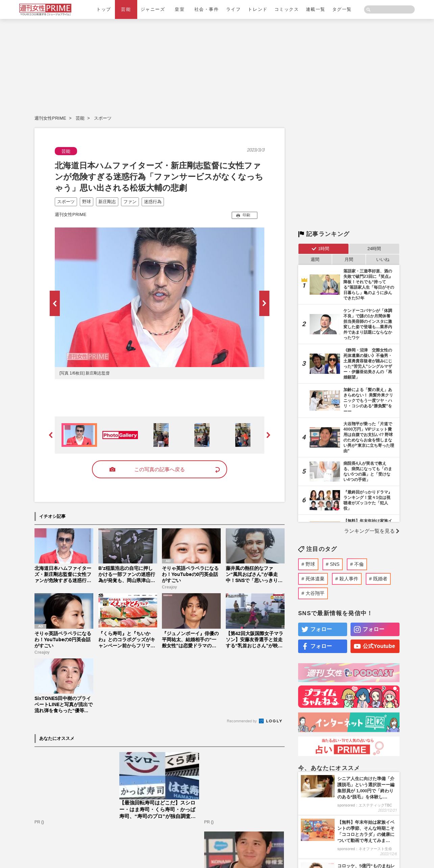
Task: Click the pink 芸能 category badge
Action: point(66,151)
